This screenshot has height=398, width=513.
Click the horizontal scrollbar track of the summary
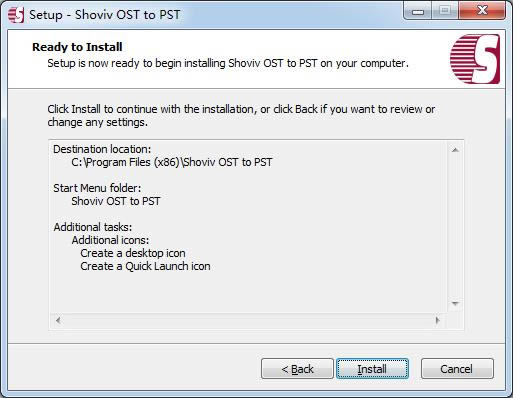(x=248, y=320)
